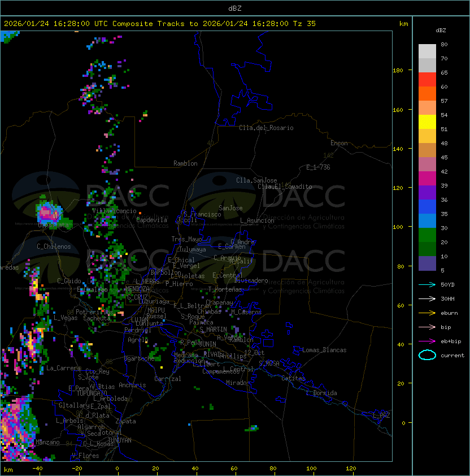The image size is (470, 476).
Task: Click the Divisadero place label
Action: click(x=251, y=280)
